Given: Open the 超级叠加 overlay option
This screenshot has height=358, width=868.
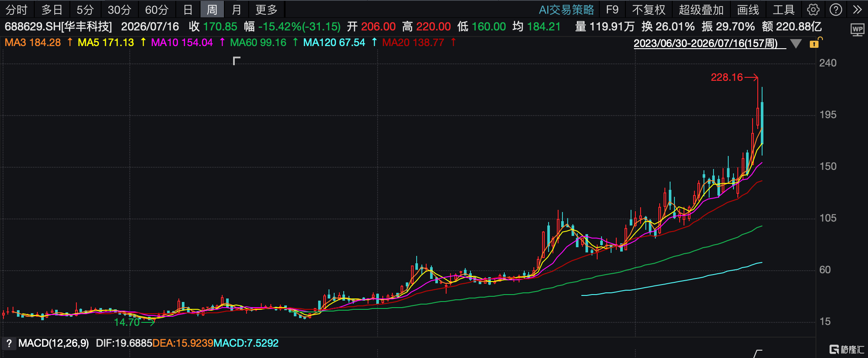Looking at the screenshot, I should [x=701, y=10].
